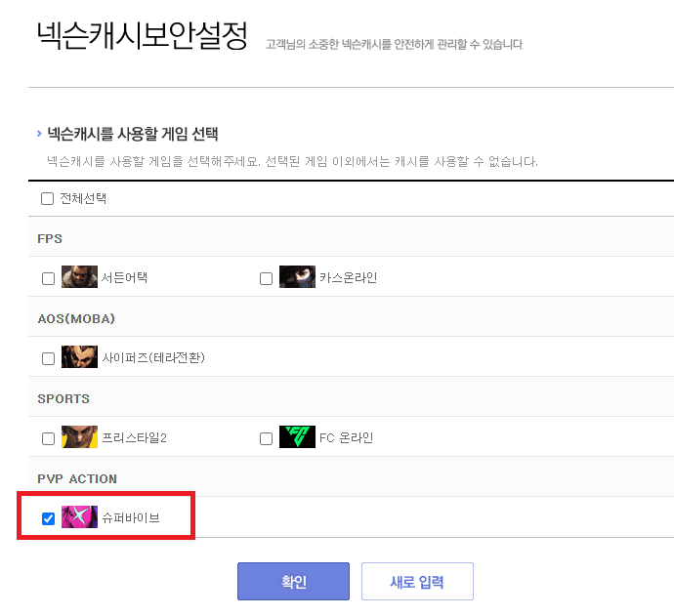Click the FC 온라인 green logo icon
This screenshot has height=616, width=674.
[297, 437]
